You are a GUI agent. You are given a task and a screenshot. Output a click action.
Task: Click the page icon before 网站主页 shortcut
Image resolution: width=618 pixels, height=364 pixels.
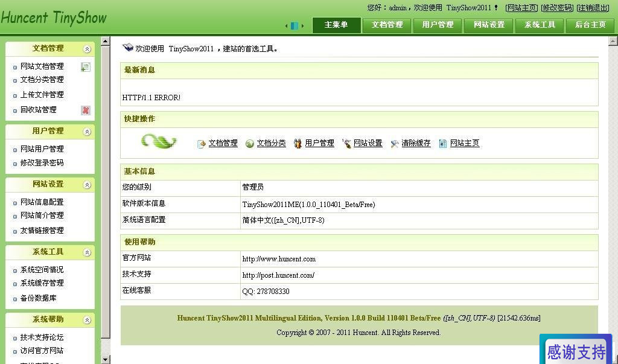[x=443, y=144]
